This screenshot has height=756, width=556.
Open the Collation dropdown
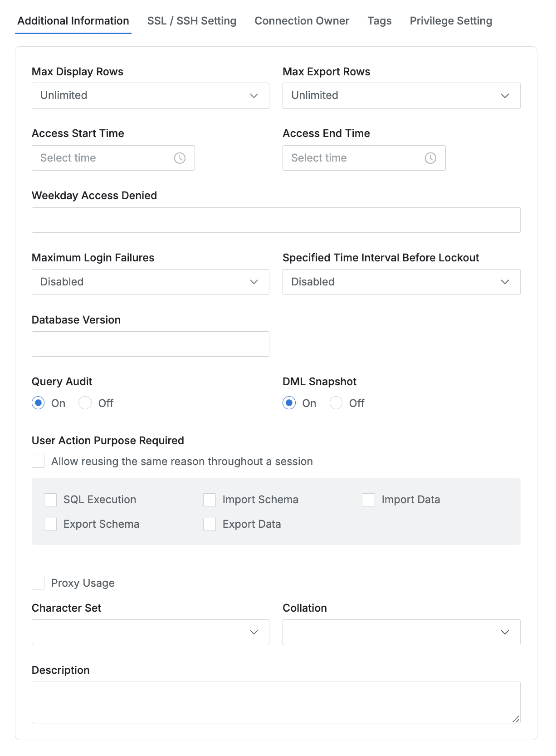click(401, 632)
